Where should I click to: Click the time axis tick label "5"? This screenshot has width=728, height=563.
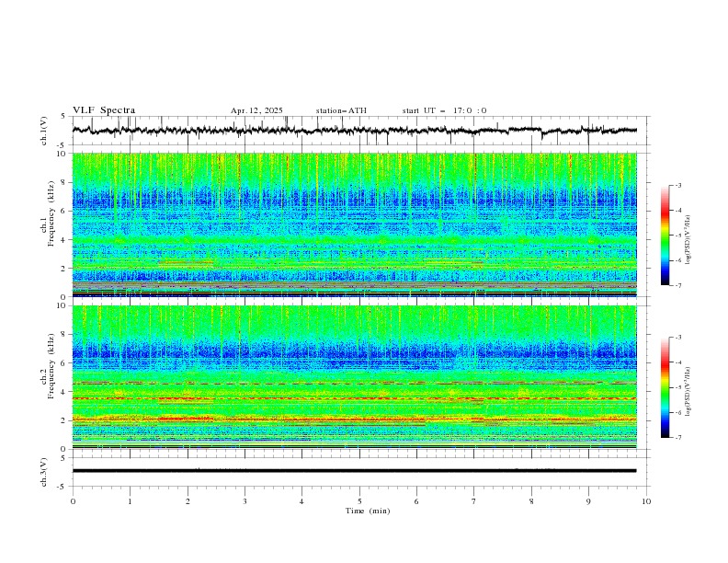(x=359, y=501)
